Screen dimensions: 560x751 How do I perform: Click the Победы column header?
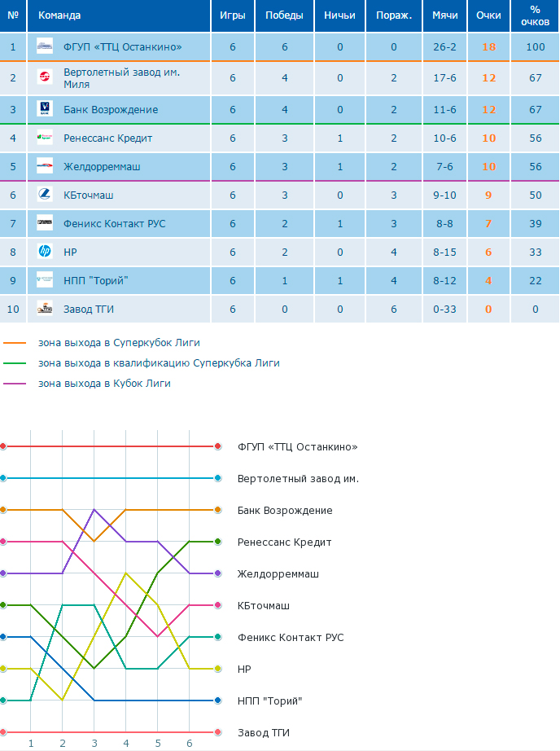(284, 15)
